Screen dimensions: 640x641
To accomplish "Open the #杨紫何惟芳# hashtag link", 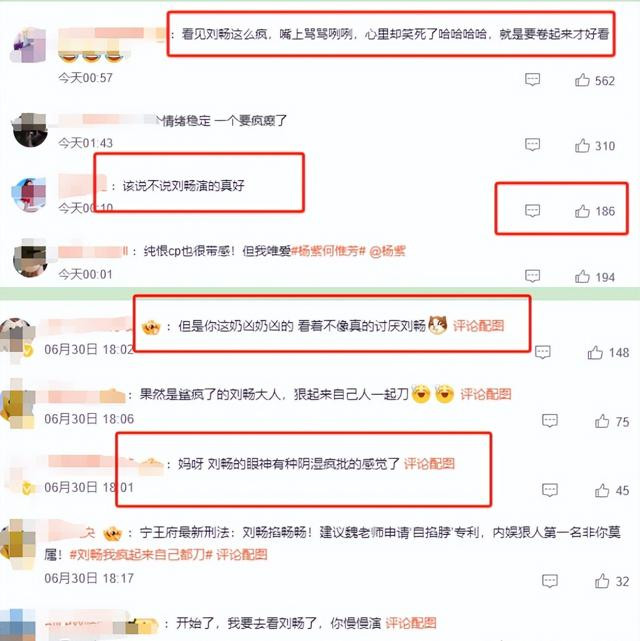I will 328,251.
